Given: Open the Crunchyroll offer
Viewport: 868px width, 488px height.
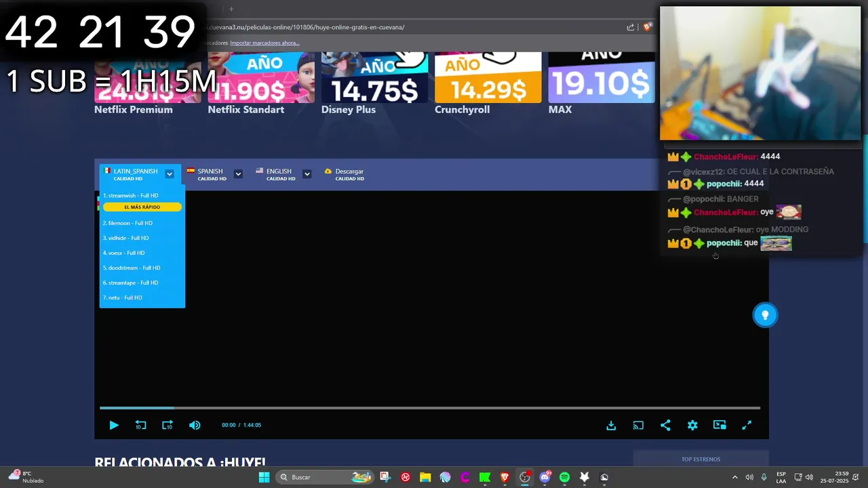Looking at the screenshot, I should coord(488,83).
